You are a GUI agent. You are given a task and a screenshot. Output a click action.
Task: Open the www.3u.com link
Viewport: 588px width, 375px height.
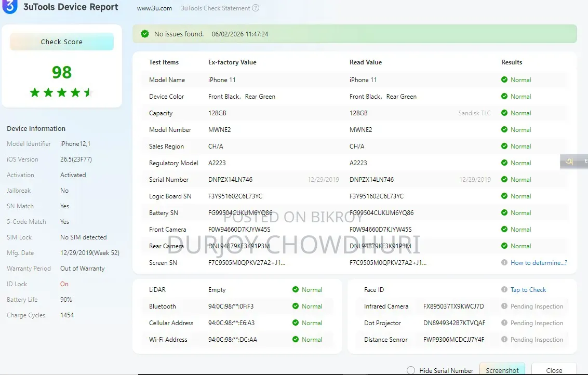pyautogui.click(x=154, y=8)
